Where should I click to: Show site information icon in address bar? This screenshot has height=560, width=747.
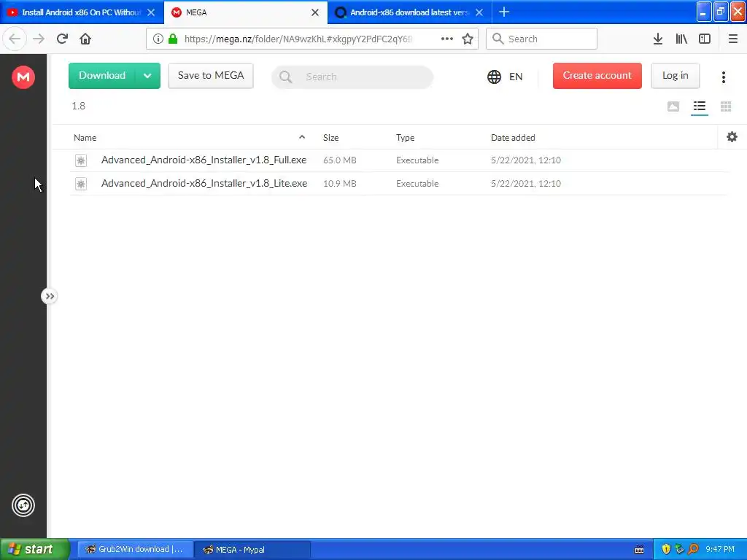tap(158, 39)
